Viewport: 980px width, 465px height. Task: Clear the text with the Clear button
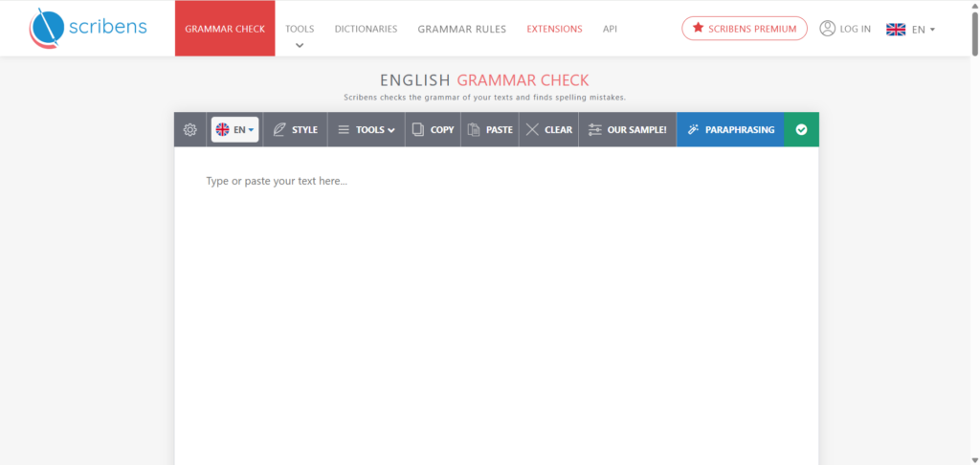click(548, 130)
